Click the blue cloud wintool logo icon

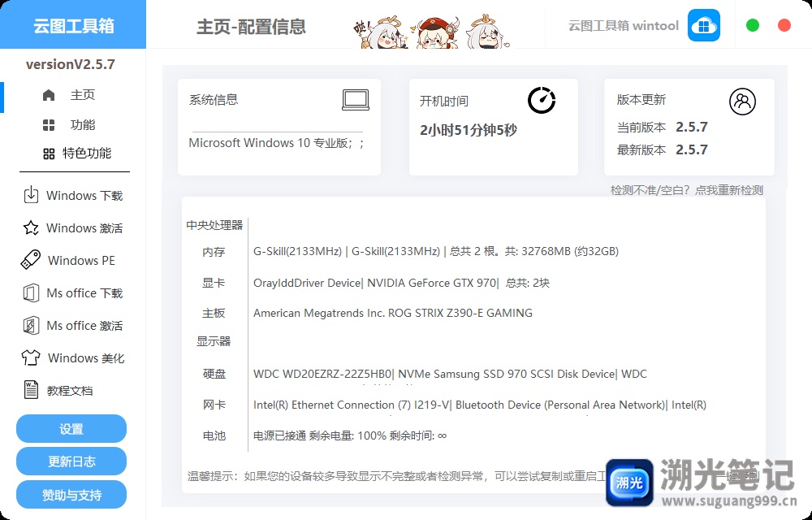pyautogui.click(x=703, y=25)
